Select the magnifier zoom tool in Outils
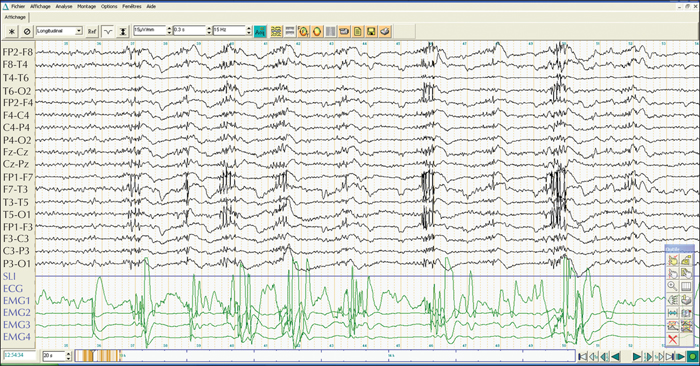Screen dimensions: 700x366 click(673, 286)
